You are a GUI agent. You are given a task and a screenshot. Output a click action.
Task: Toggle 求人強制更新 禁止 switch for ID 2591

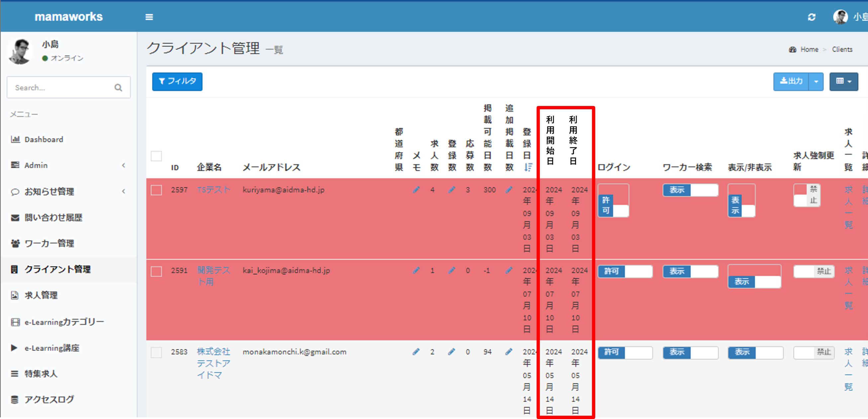pos(814,271)
